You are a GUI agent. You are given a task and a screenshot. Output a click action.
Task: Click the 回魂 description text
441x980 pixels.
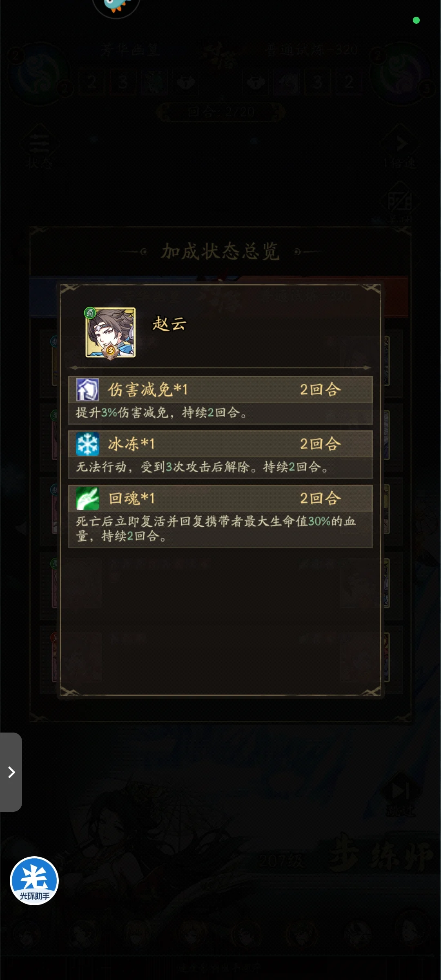coord(216,528)
